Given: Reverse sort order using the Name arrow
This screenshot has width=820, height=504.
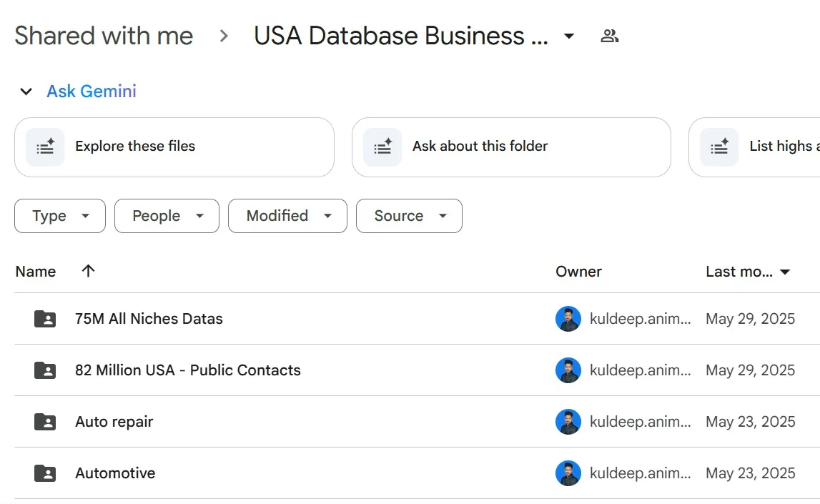Looking at the screenshot, I should (88, 271).
